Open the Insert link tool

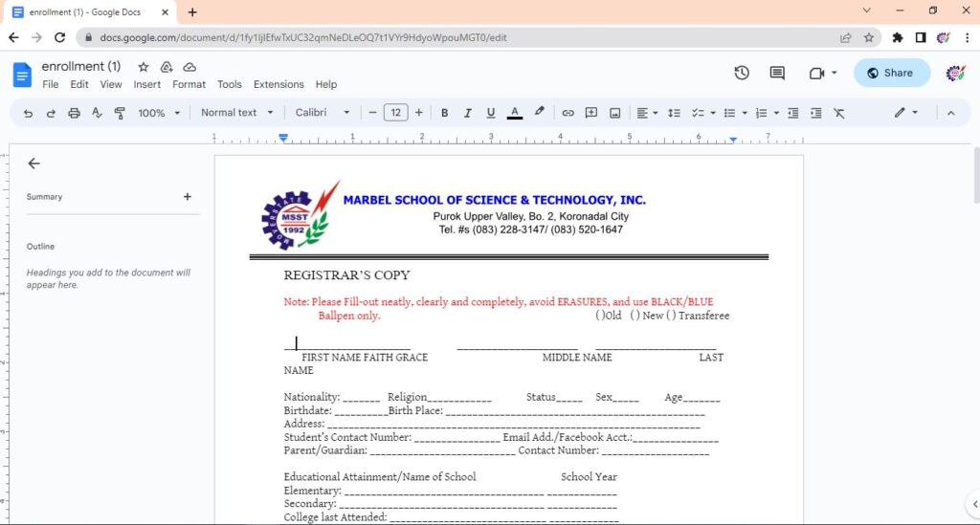coord(568,113)
